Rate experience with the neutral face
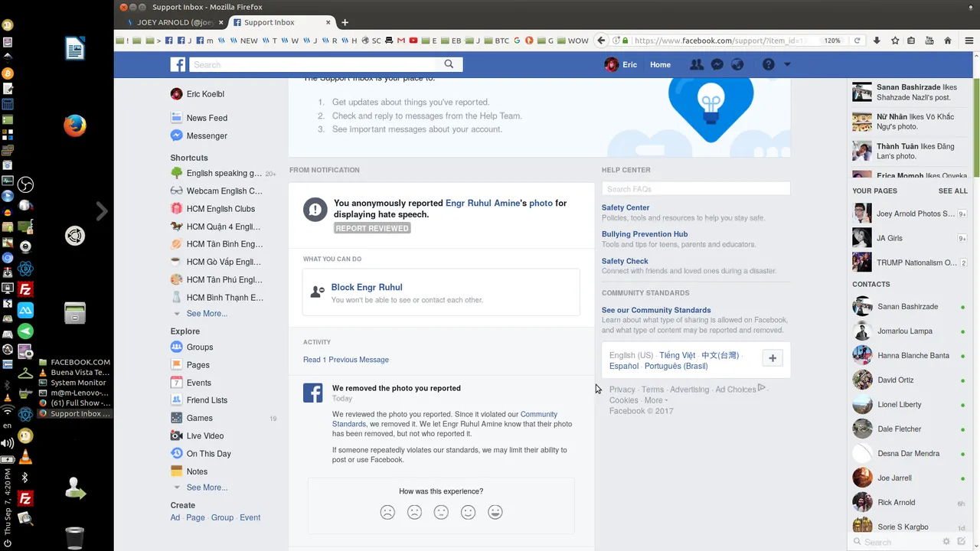980x551 pixels. pyautogui.click(x=441, y=512)
